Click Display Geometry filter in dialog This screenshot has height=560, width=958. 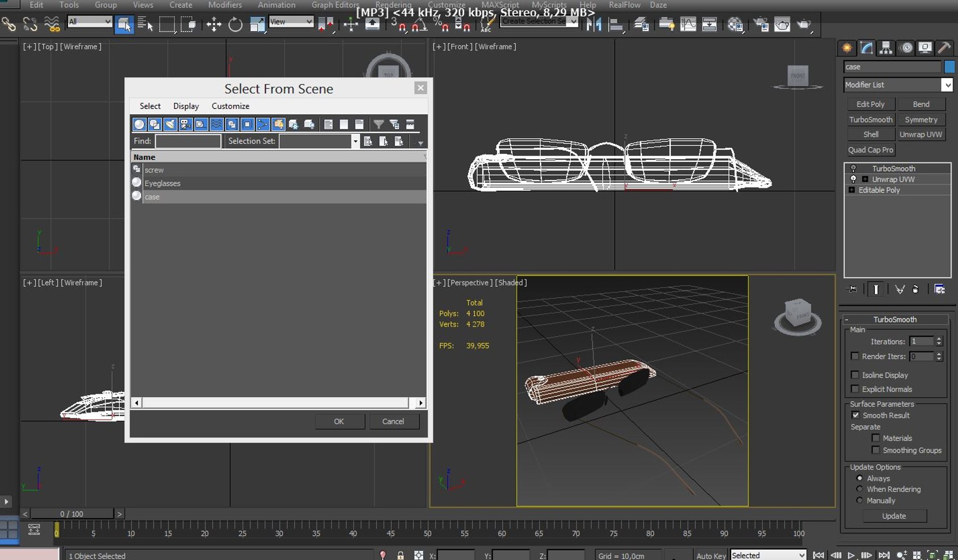(139, 124)
